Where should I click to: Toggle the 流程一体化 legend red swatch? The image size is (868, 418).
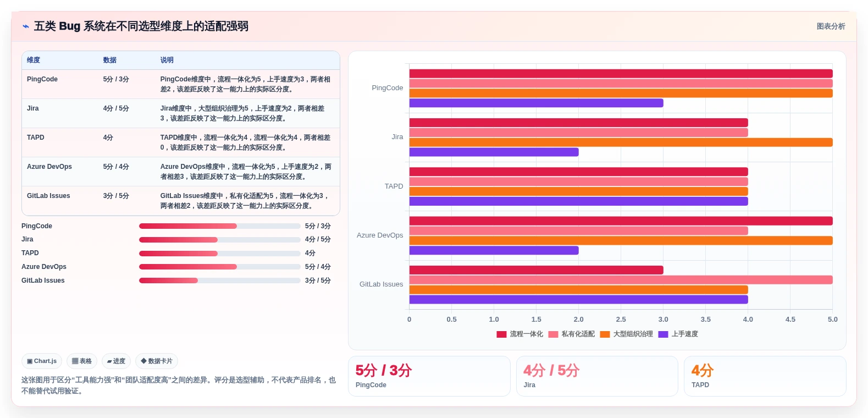(x=501, y=334)
